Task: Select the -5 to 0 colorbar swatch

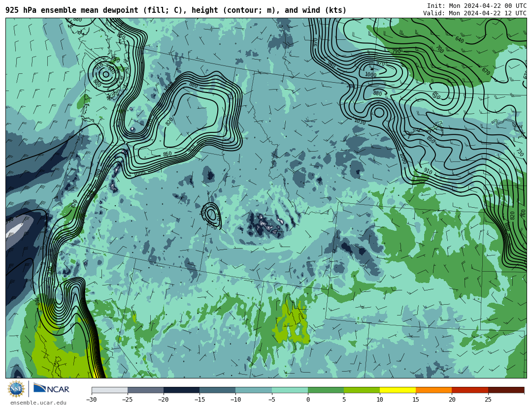Action: pyautogui.click(x=290, y=390)
